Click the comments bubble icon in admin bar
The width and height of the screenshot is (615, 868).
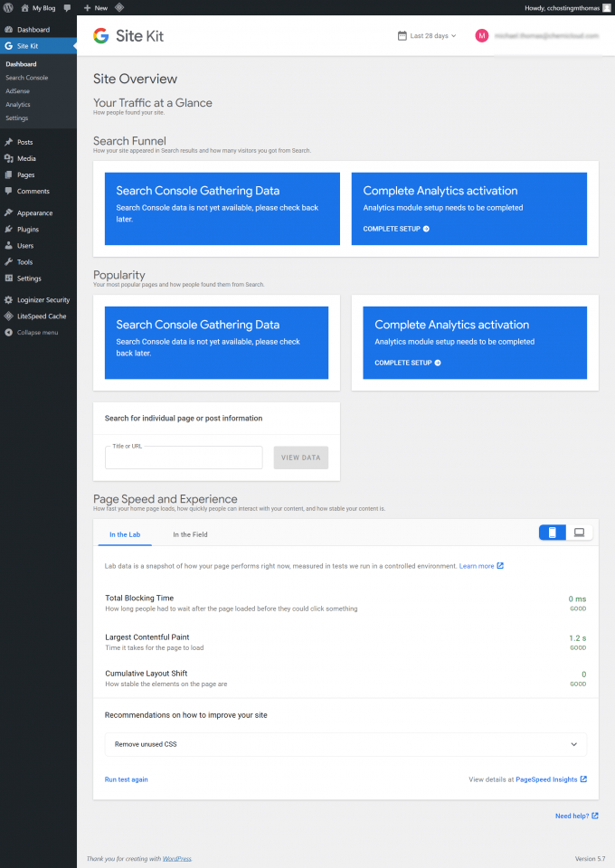tap(65, 7)
